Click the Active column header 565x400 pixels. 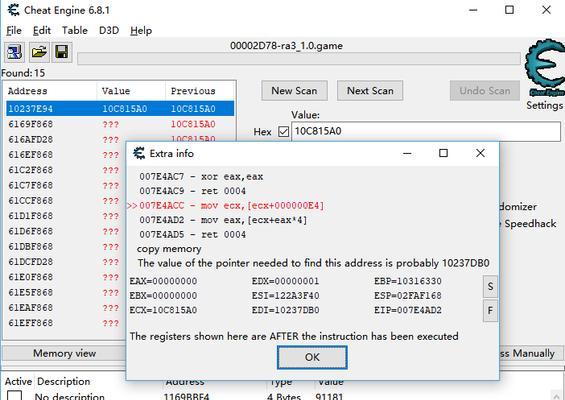point(18,381)
